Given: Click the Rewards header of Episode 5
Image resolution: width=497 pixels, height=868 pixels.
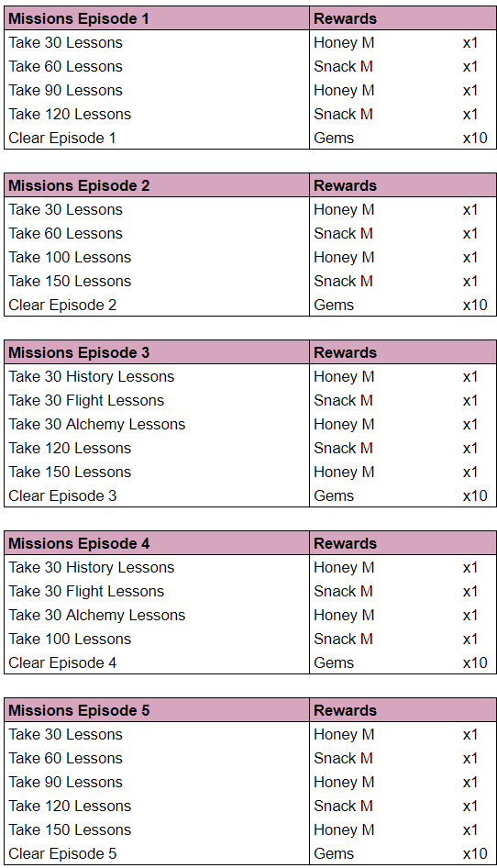Looking at the screenshot, I should [x=346, y=710].
